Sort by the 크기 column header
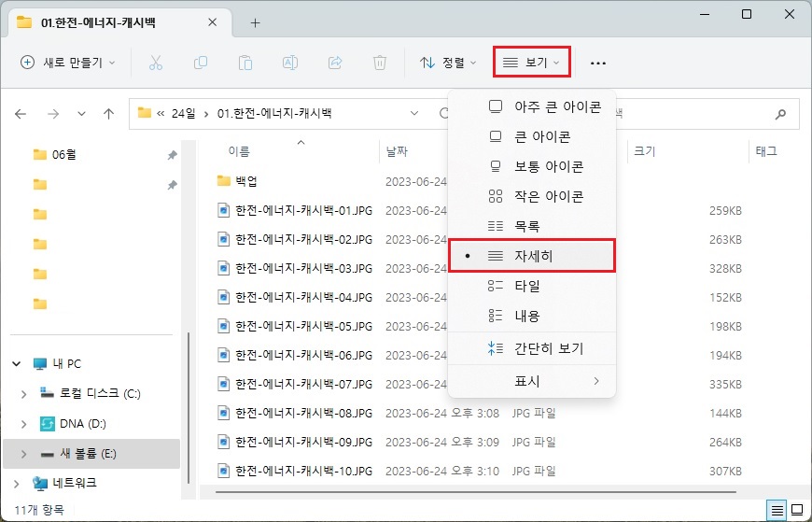 point(645,151)
